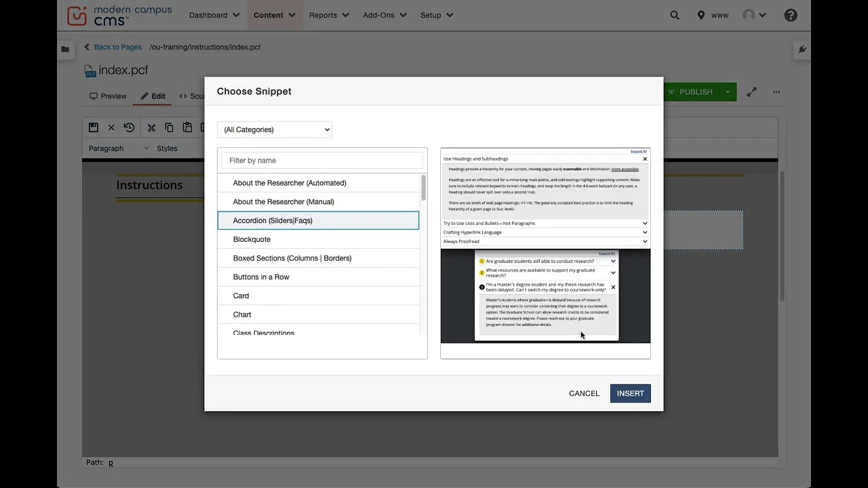Click the search magnifier icon
The height and width of the screenshot is (488, 868).
[x=675, y=15]
